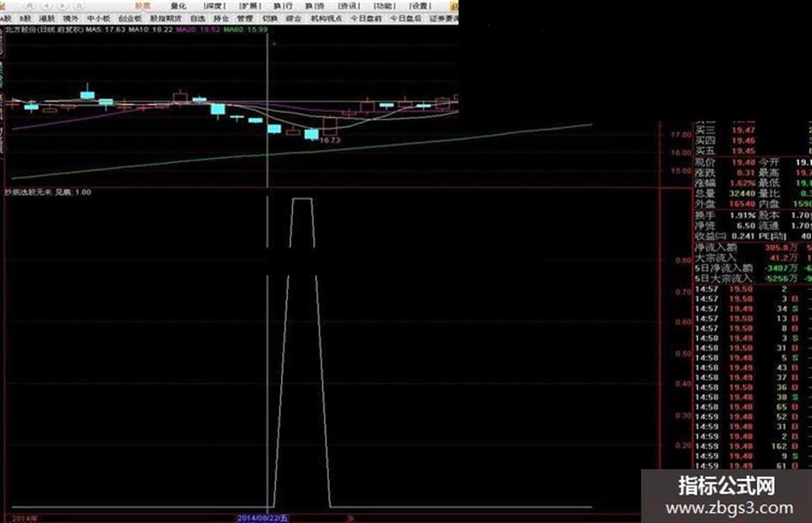This screenshot has height=523, width=812.
Task: Click the 15.00 price axis label
Action: pos(681,171)
